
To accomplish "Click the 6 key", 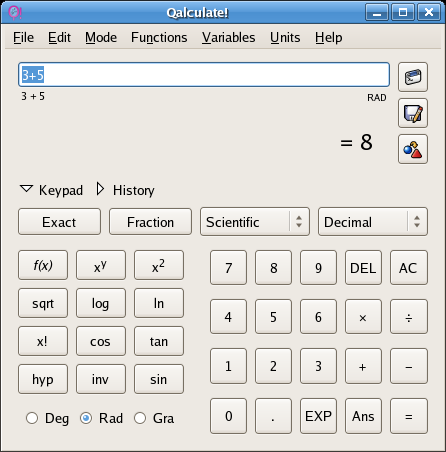I will [318, 317].
